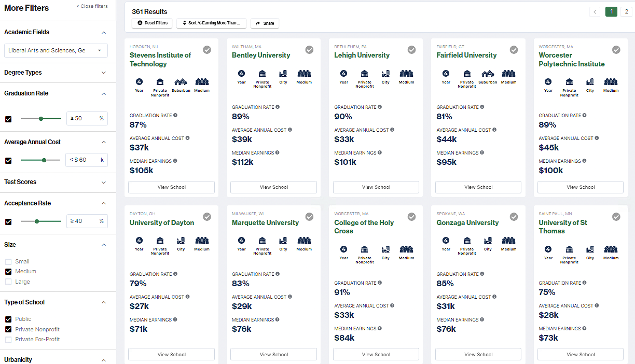Click the Close filters link
Screen dimensions: 635x364
pyautogui.click(x=92, y=6)
